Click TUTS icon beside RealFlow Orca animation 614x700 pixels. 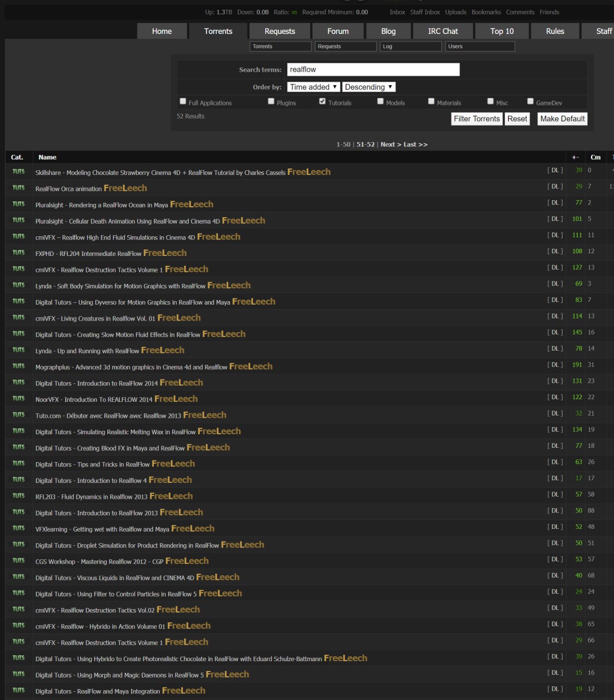tap(19, 188)
